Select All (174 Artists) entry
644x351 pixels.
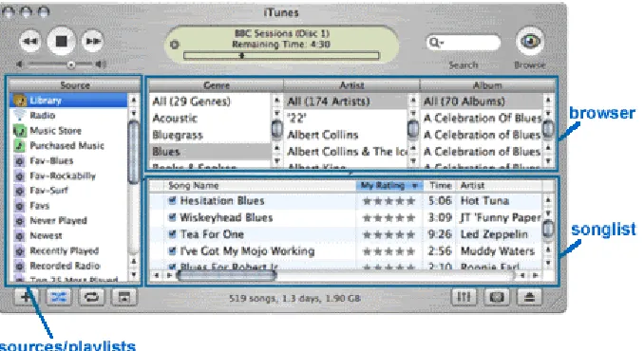coord(346,102)
